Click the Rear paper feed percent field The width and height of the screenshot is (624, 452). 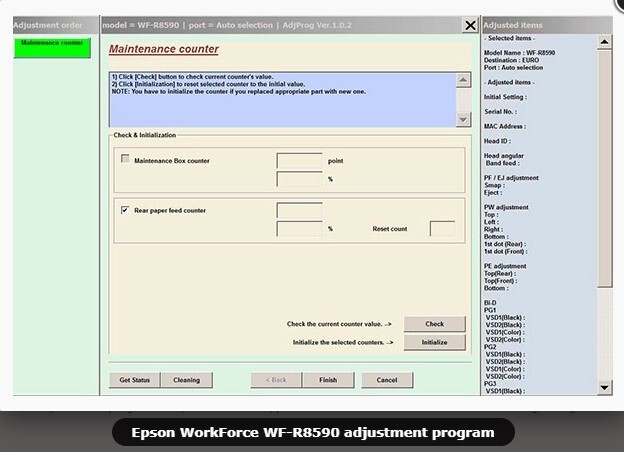299,229
